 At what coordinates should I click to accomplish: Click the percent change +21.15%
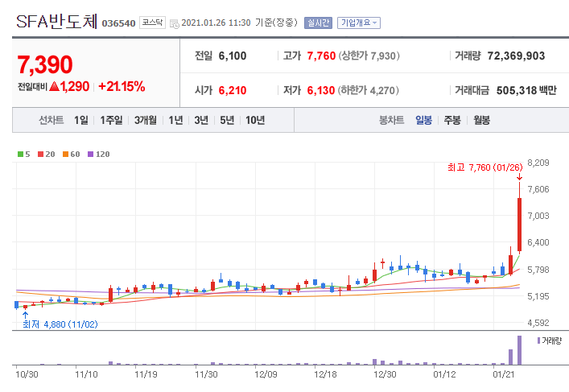click(x=122, y=86)
